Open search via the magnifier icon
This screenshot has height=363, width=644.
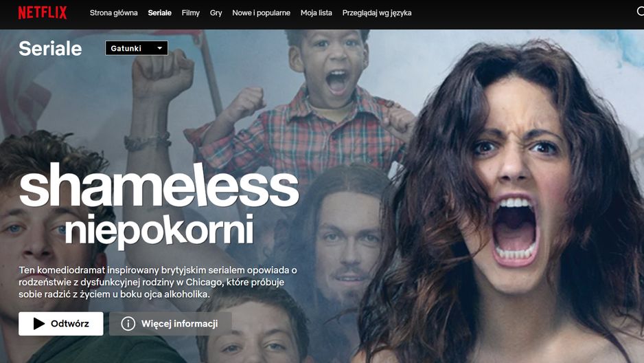[641, 12]
